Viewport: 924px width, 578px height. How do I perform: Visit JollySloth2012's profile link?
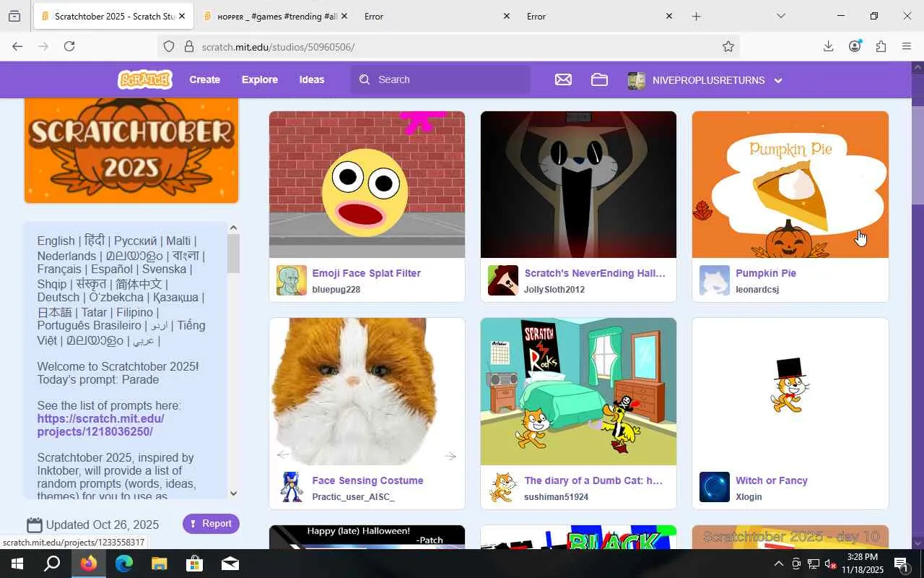pos(554,290)
